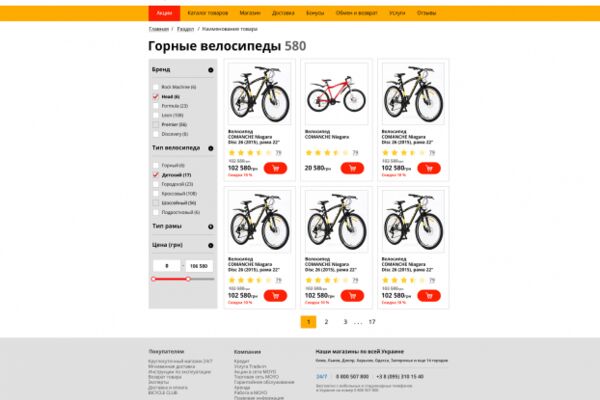Check the Rock Machine brand checkbox
This screenshot has height=400, width=600.
point(155,87)
